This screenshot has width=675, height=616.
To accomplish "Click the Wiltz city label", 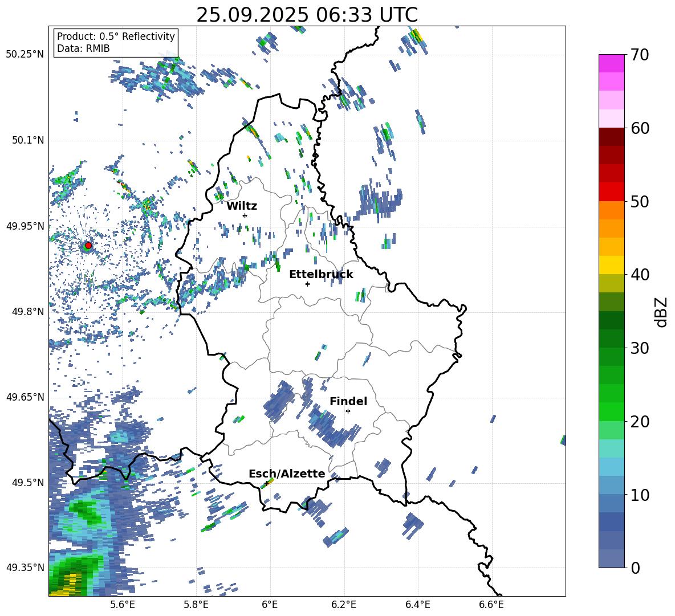I will click(242, 206).
